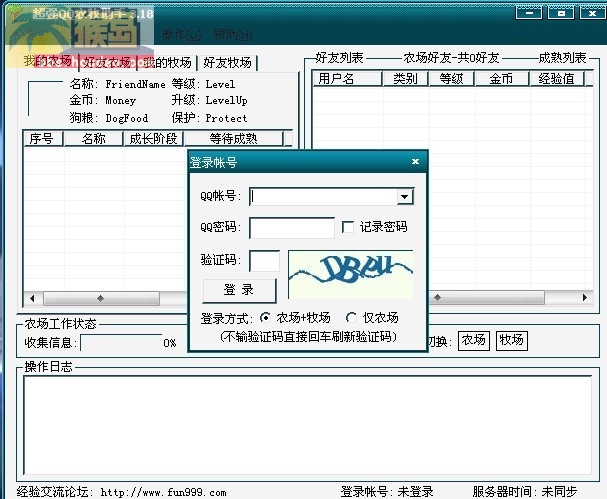Tick the 记录密码 checkbox
This screenshot has width=607, height=499.
[348, 227]
